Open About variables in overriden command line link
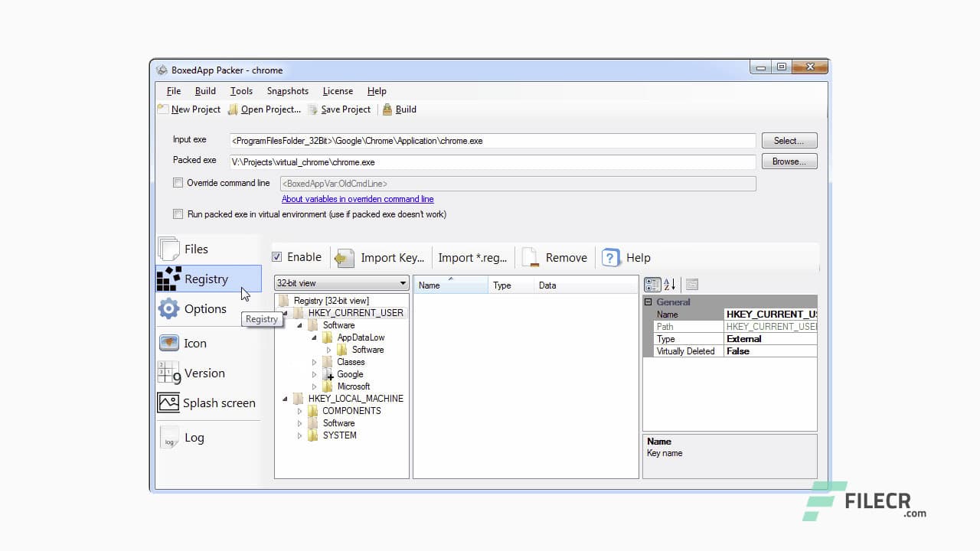The image size is (980, 551). pyautogui.click(x=358, y=199)
